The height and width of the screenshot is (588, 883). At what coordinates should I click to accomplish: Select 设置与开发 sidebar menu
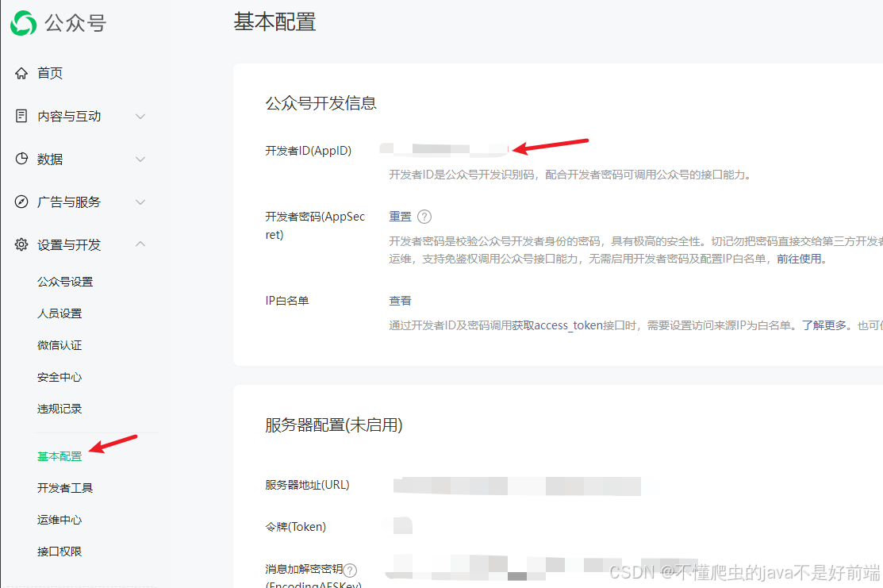(69, 244)
